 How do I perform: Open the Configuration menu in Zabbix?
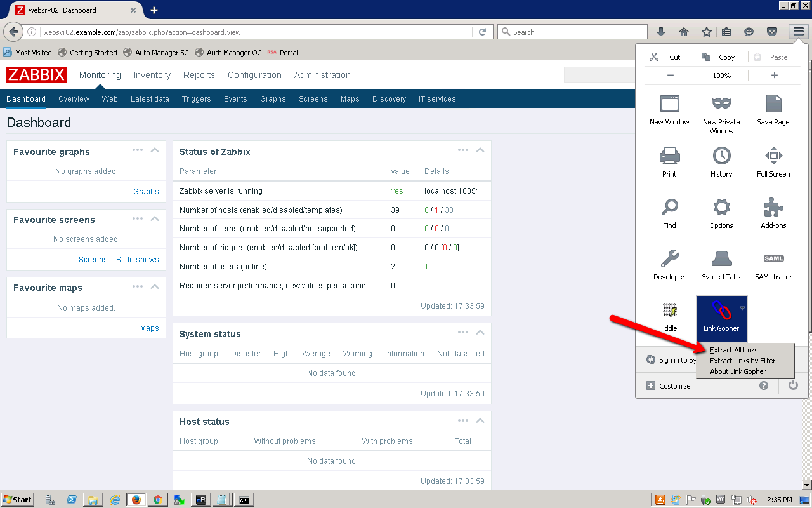254,75
